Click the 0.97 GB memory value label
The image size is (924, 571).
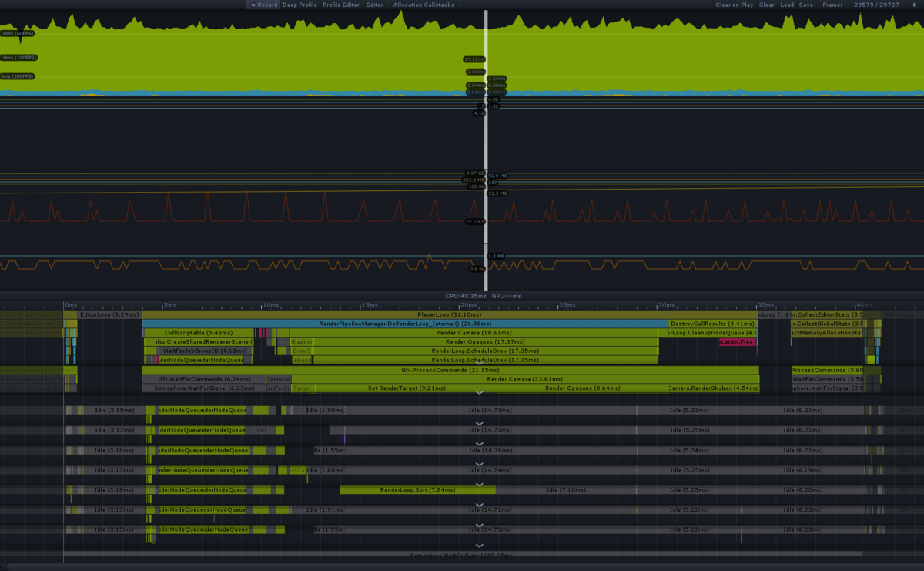(x=475, y=173)
